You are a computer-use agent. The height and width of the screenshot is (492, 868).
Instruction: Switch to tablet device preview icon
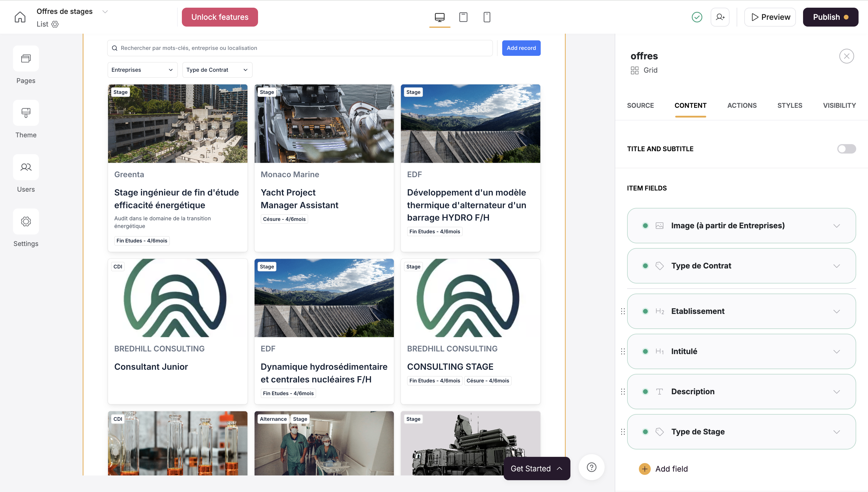coord(463,17)
